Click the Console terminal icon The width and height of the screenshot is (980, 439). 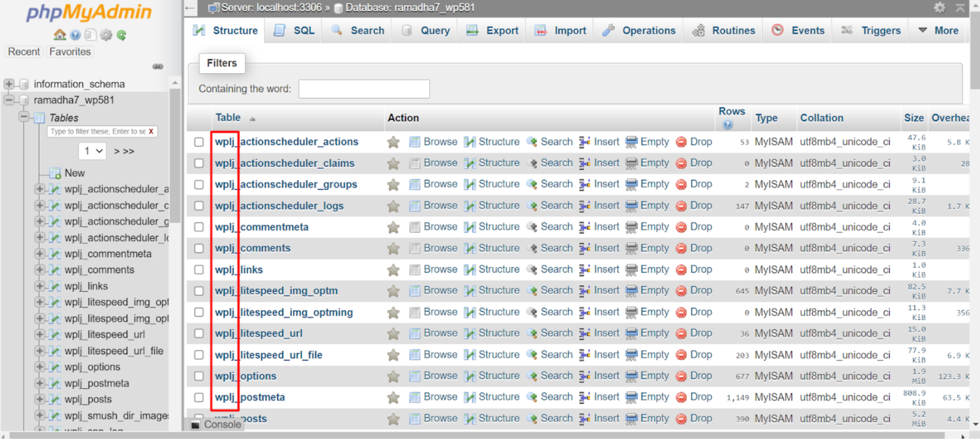tap(196, 425)
